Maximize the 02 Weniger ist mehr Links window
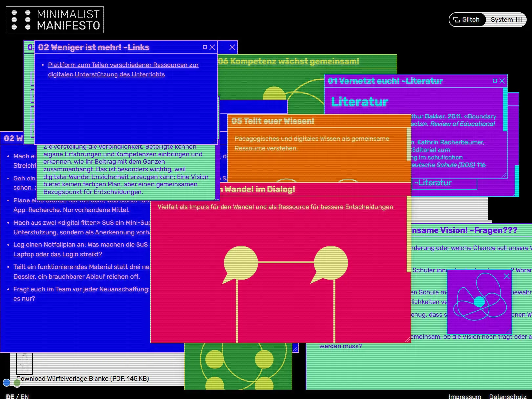The height and width of the screenshot is (399, 532). click(x=205, y=47)
